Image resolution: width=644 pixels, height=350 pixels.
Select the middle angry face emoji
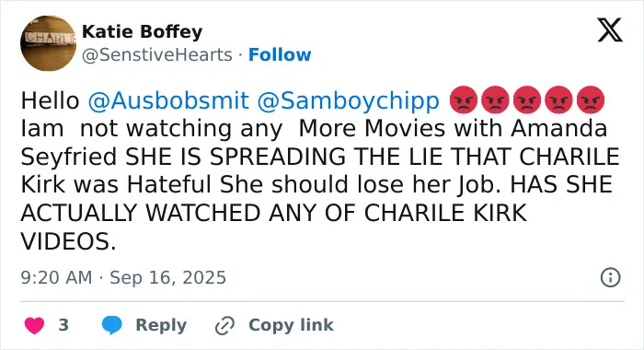pos(527,100)
